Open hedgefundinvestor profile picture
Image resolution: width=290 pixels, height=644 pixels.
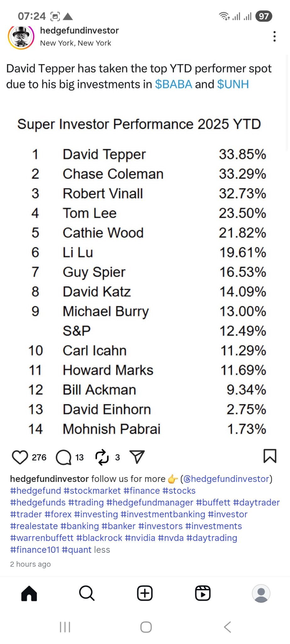click(21, 37)
